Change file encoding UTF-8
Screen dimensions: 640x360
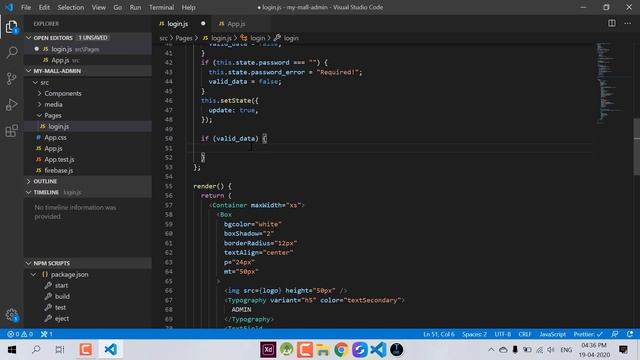pyautogui.click(x=502, y=334)
